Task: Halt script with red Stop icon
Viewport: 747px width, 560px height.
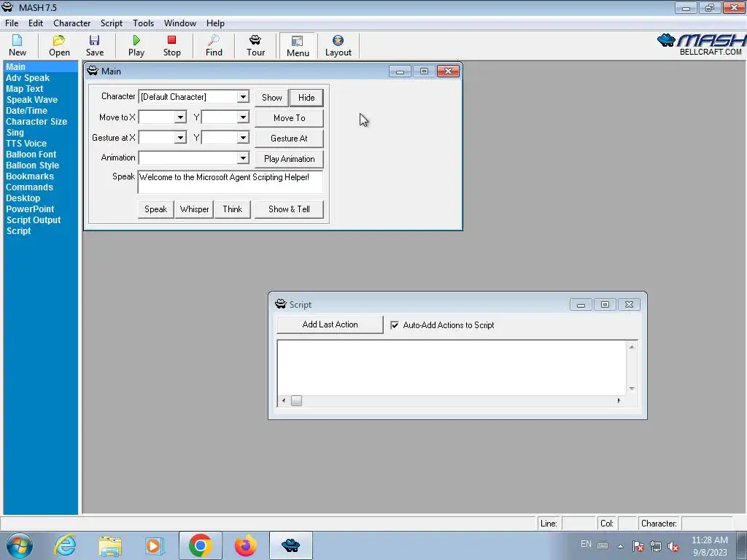Action: pos(172,46)
